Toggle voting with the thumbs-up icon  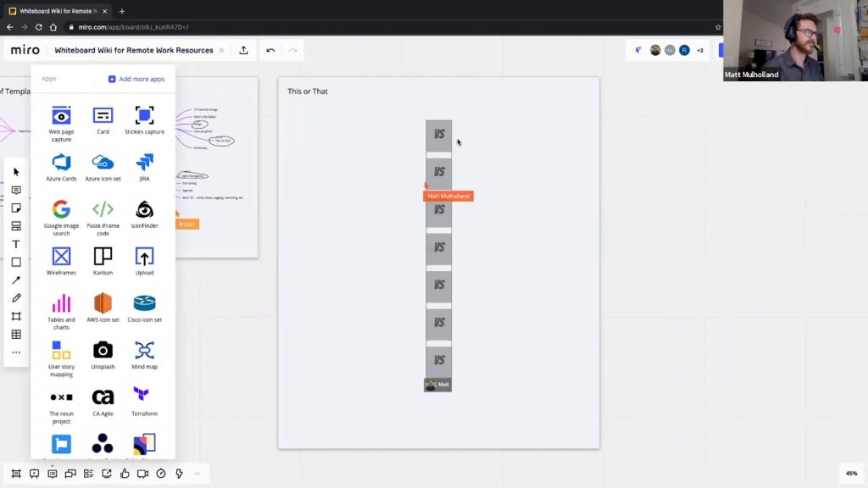click(x=125, y=474)
